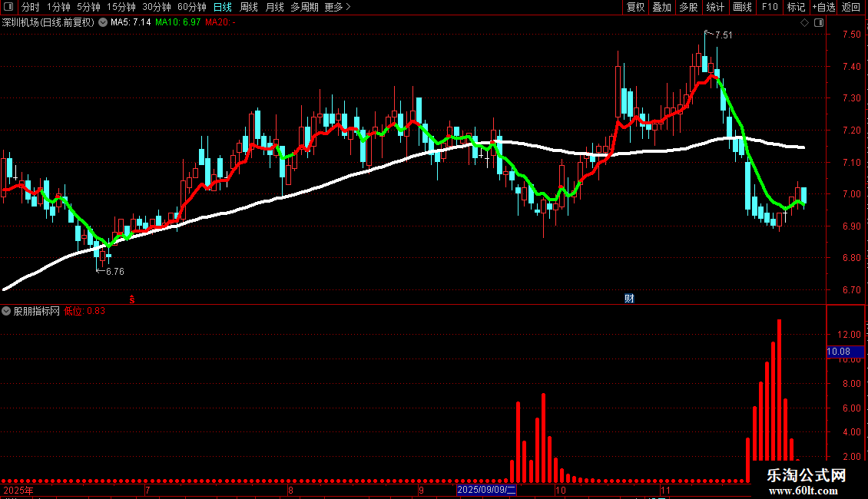Toggle the right panel layout icon
The height and width of the screenshot is (499, 868).
tap(819, 23)
